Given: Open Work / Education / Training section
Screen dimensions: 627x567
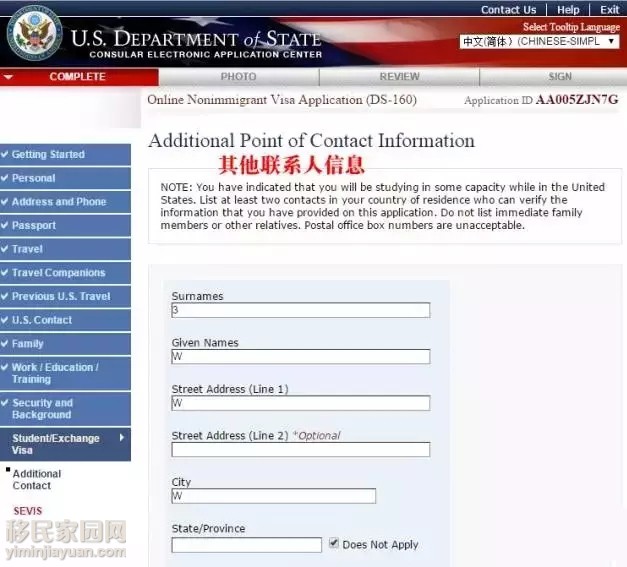Looking at the screenshot, I should (x=65, y=373).
